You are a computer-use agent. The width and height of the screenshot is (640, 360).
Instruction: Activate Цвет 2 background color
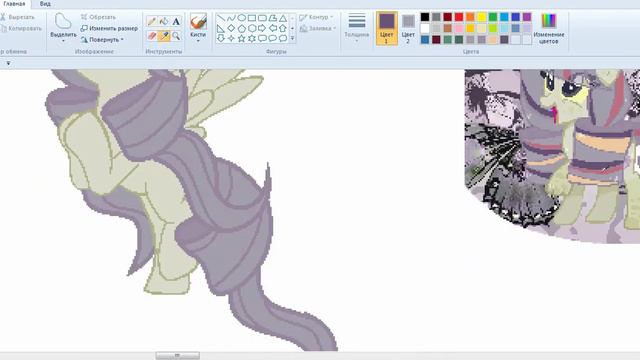[408, 28]
